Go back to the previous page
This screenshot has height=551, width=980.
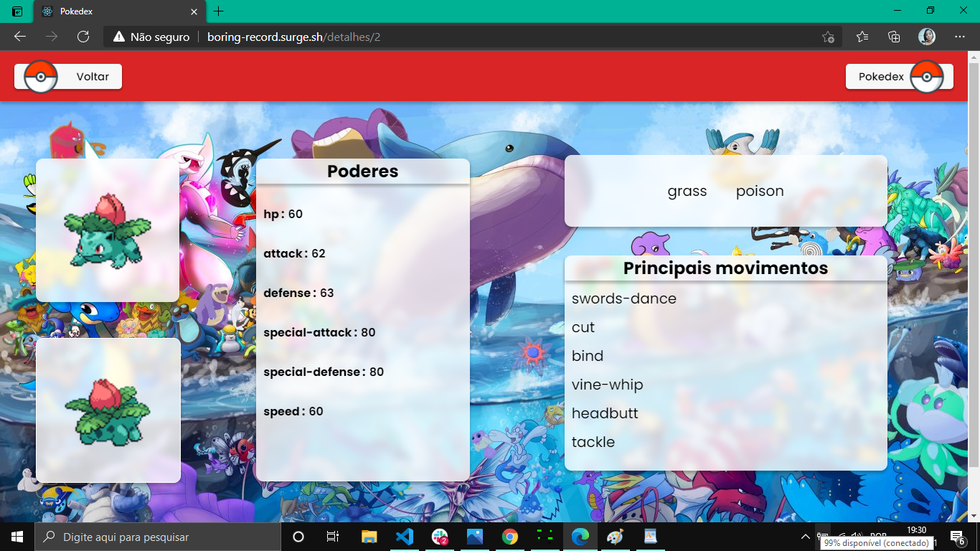coord(19,37)
